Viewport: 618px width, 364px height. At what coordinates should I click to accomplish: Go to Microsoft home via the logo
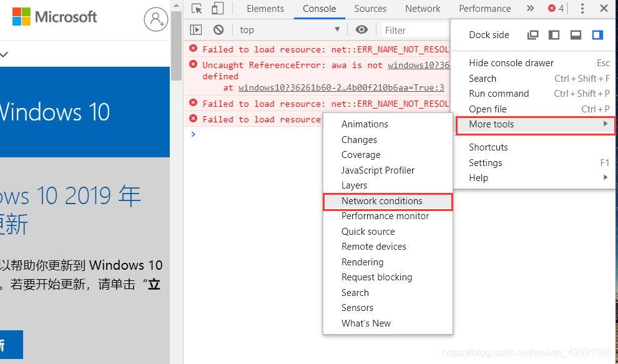[54, 17]
